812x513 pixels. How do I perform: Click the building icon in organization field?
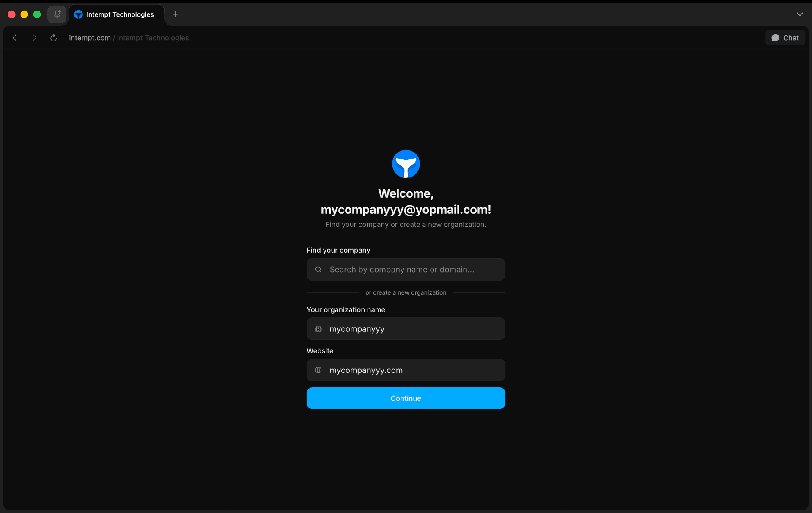pos(318,329)
